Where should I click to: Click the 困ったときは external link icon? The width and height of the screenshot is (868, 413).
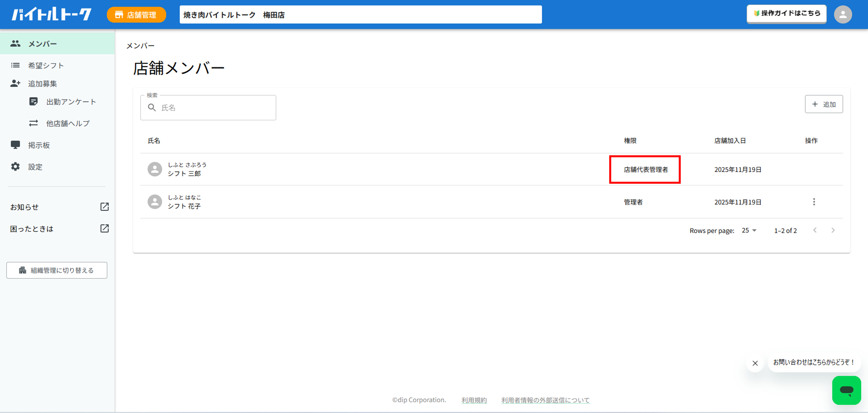(x=104, y=229)
